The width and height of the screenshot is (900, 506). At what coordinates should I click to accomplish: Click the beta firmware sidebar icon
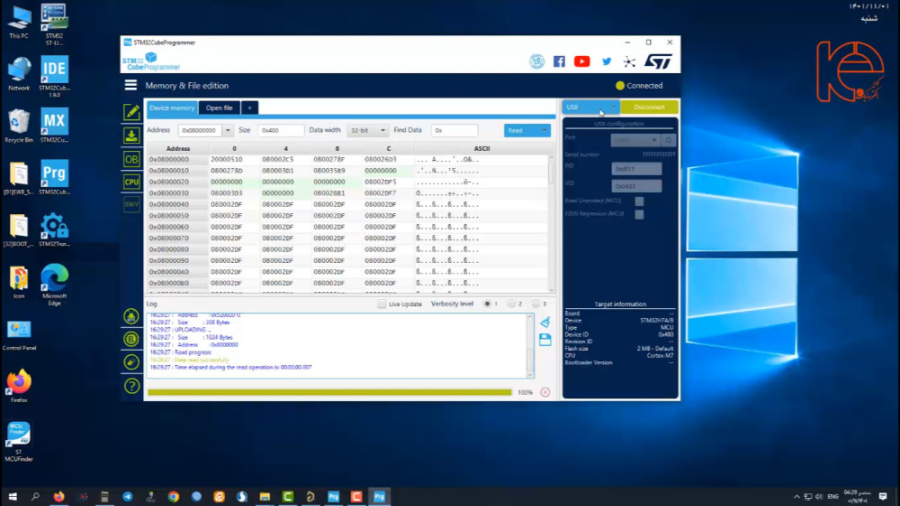[x=131, y=316]
